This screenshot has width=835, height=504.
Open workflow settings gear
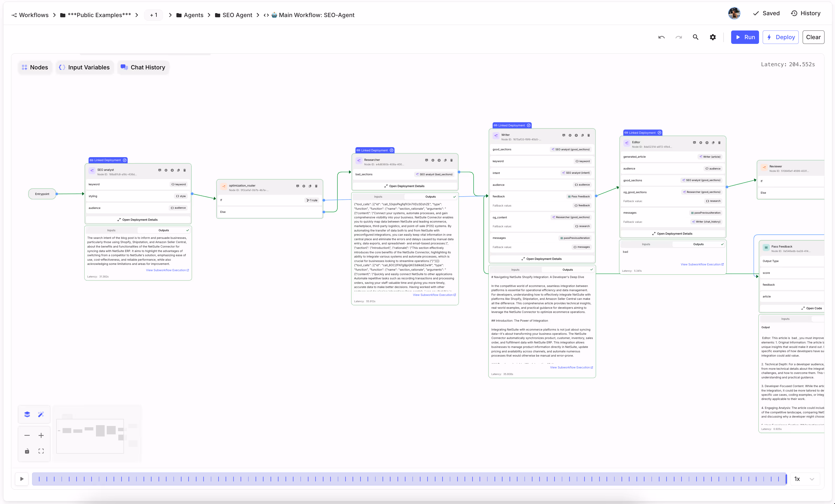tap(713, 37)
